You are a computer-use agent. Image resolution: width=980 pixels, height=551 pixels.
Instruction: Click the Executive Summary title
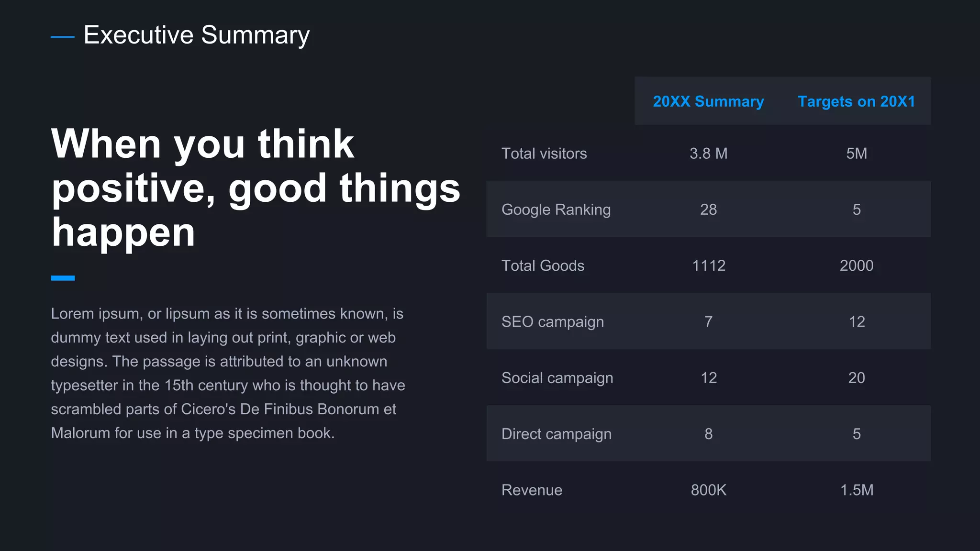(197, 35)
